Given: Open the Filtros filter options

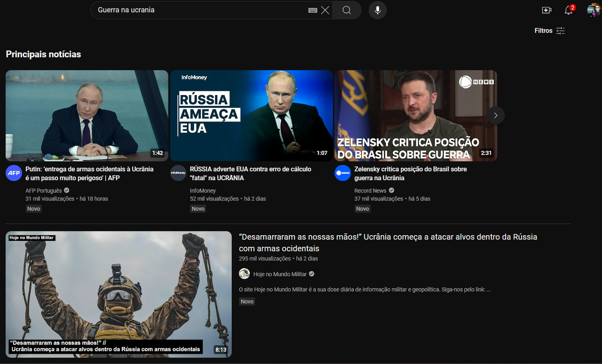Looking at the screenshot, I should pyautogui.click(x=550, y=31).
